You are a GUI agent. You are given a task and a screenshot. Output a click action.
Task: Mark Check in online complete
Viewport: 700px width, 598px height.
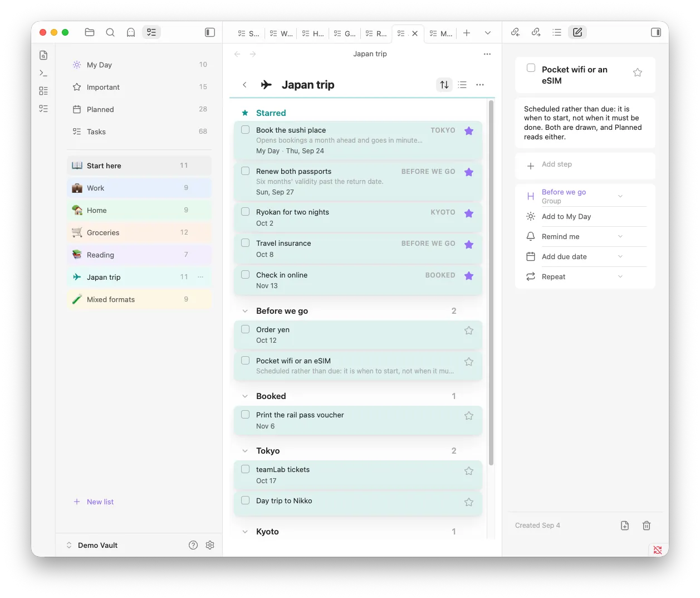coord(245,275)
